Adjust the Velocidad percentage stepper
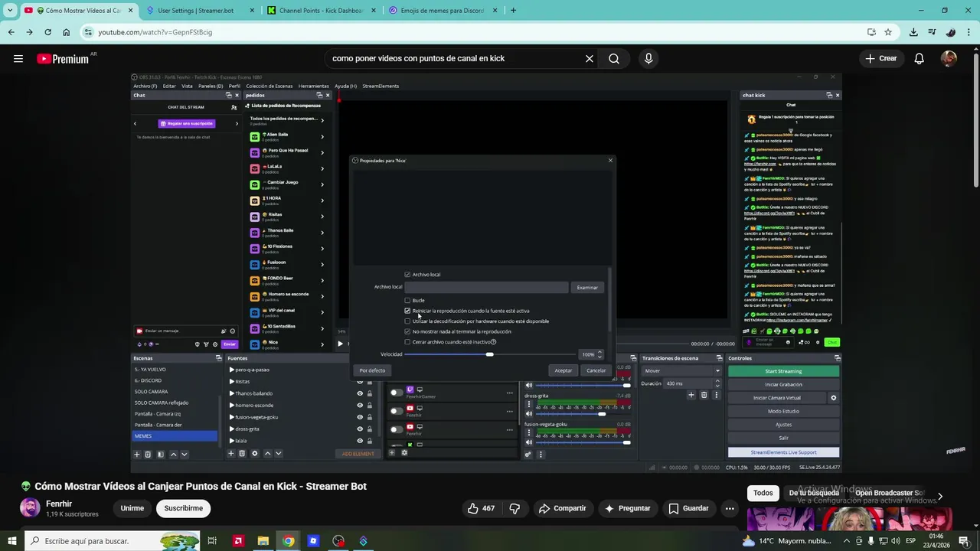 point(599,354)
